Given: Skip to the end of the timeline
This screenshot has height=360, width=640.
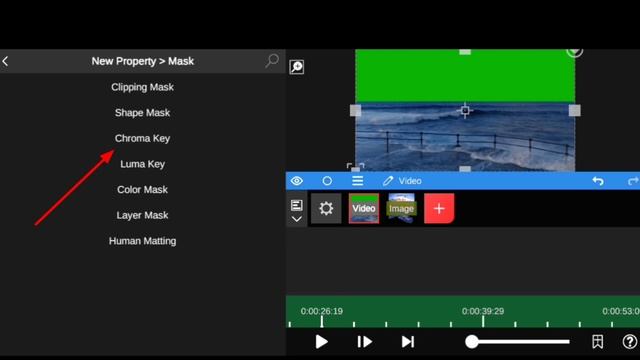Looking at the screenshot, I should tap(408, 342).
